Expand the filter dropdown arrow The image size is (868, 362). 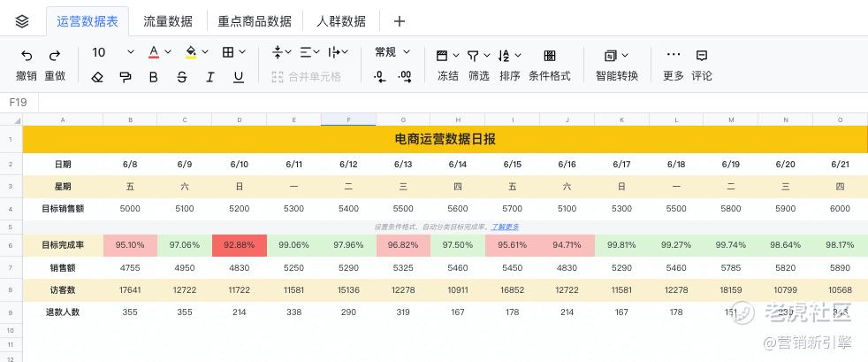coord(487,56)
